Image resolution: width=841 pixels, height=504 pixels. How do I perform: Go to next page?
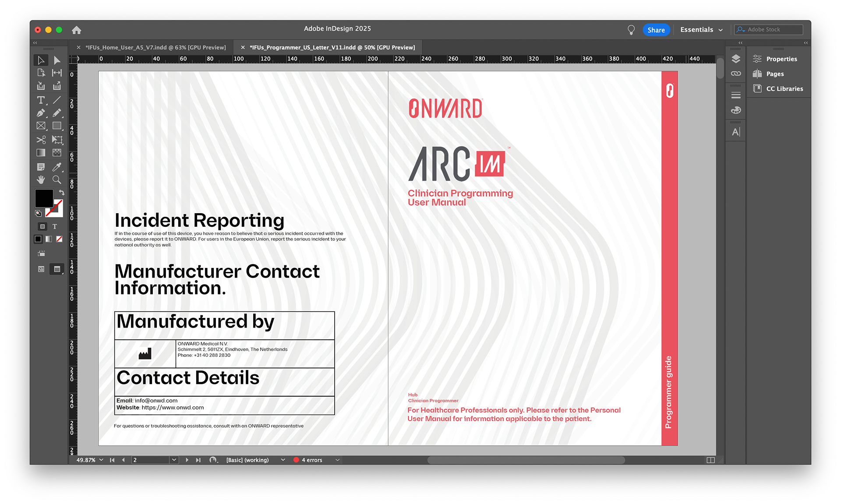pyautogui.click(x=187, y=460)
